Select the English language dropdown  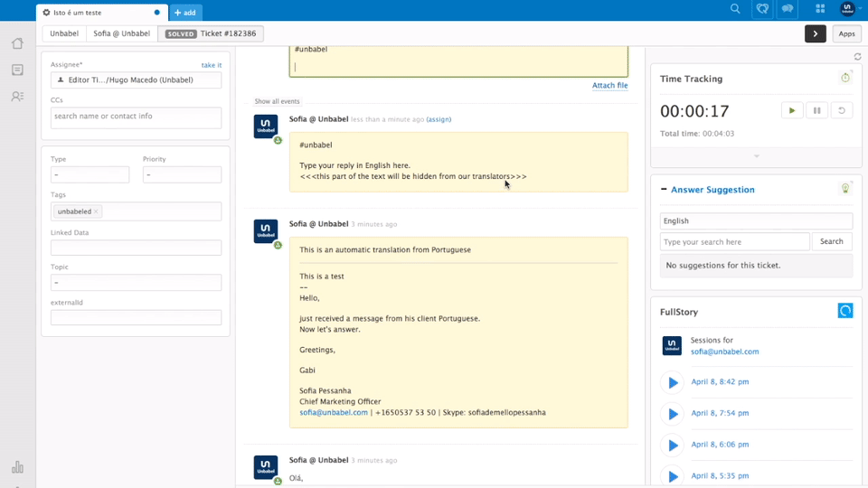point(756,221)
